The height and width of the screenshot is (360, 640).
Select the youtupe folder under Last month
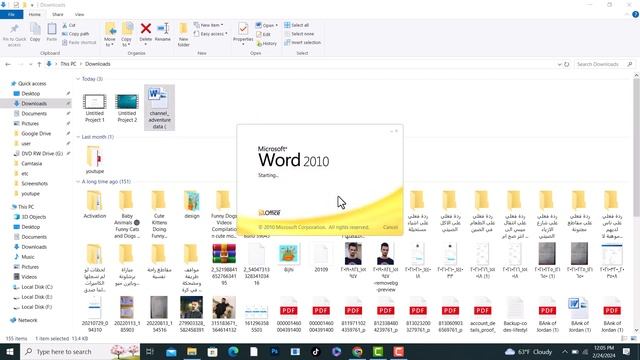click(x=95, y=160)
